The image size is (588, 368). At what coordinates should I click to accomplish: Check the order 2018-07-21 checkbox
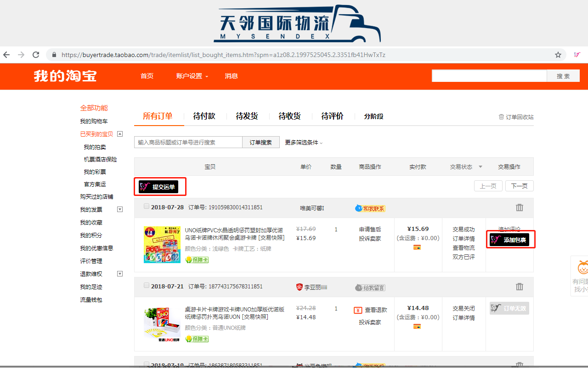coord(147,286)
